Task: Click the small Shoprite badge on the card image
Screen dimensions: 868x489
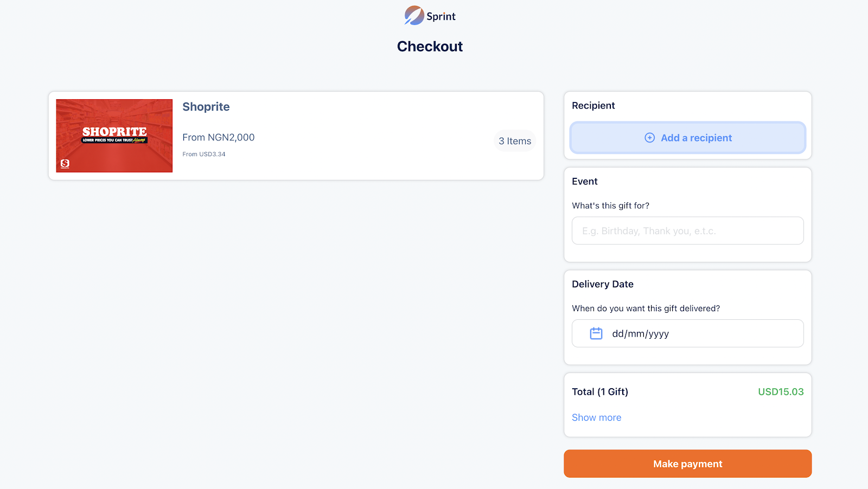Action: click(65, 163)
